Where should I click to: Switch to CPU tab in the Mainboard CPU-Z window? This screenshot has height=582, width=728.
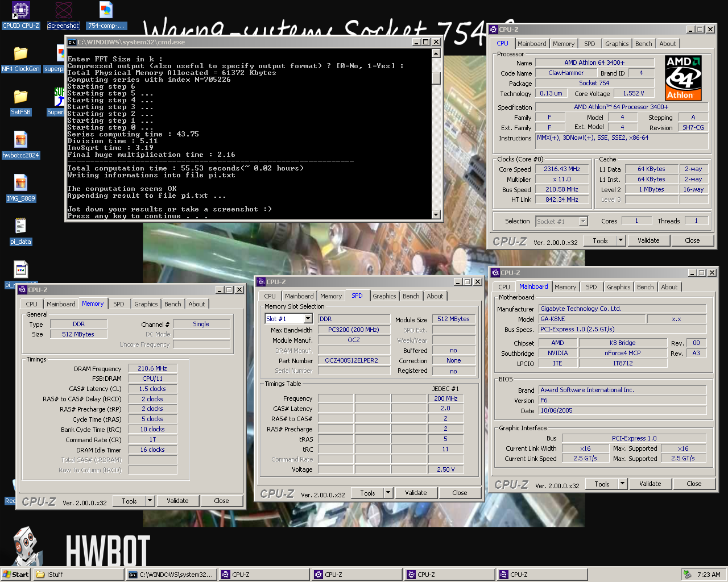[504, 287]
